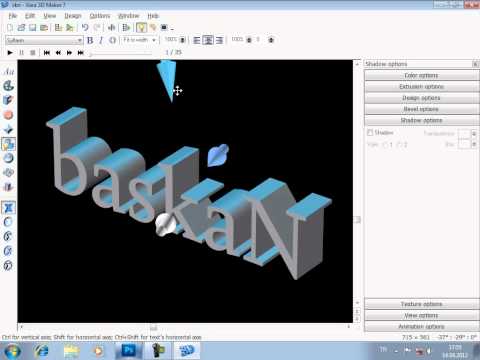Click the shadow blur spinner
The height and width of the screenshot is (360, 480).
(474, 144)
